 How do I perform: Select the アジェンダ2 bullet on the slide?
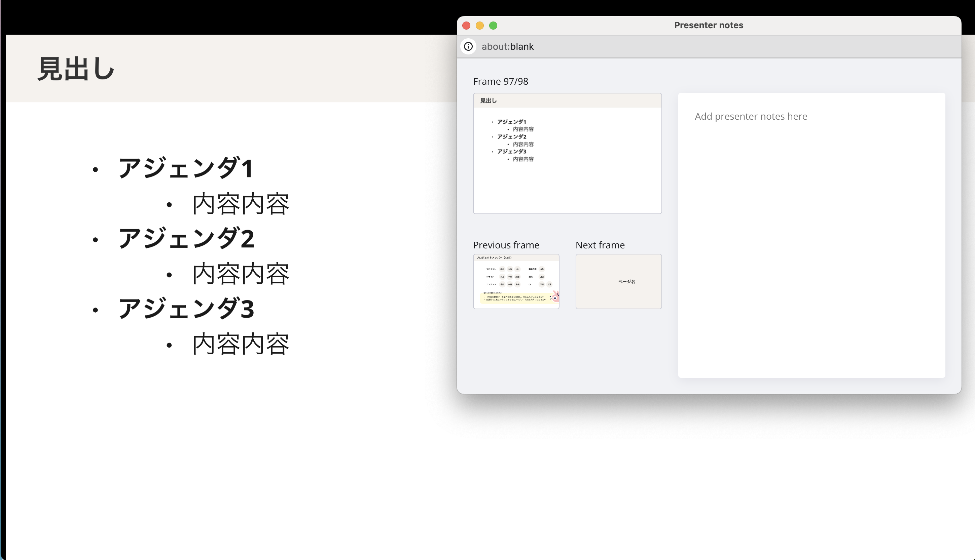(x=185, y=238)
